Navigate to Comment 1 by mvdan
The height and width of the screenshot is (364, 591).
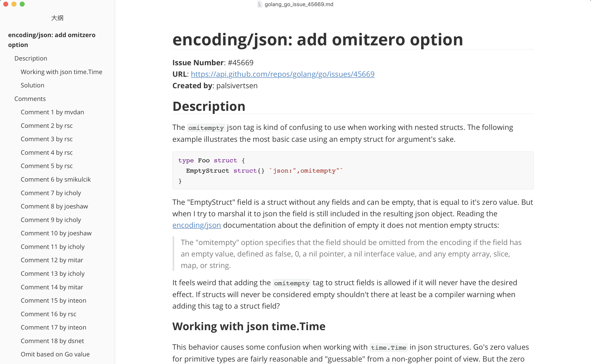pos(52,112)
